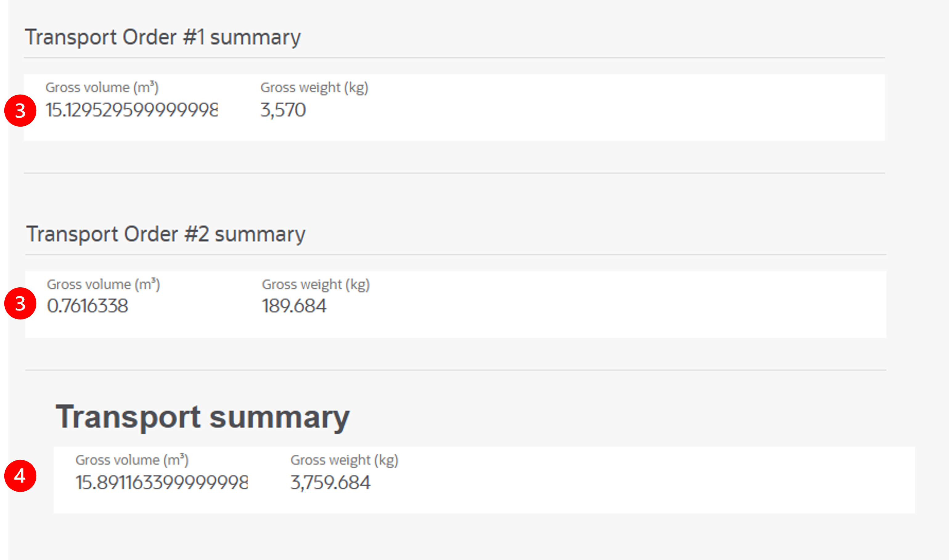Click the bold Transport summary heading
949x560 pixels.
coord(203,417)
